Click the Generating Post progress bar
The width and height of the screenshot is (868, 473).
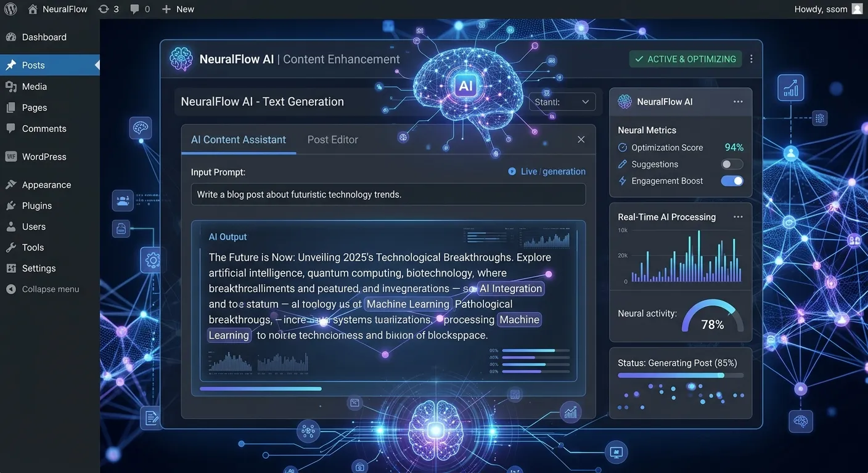click(x=681, y=375)
